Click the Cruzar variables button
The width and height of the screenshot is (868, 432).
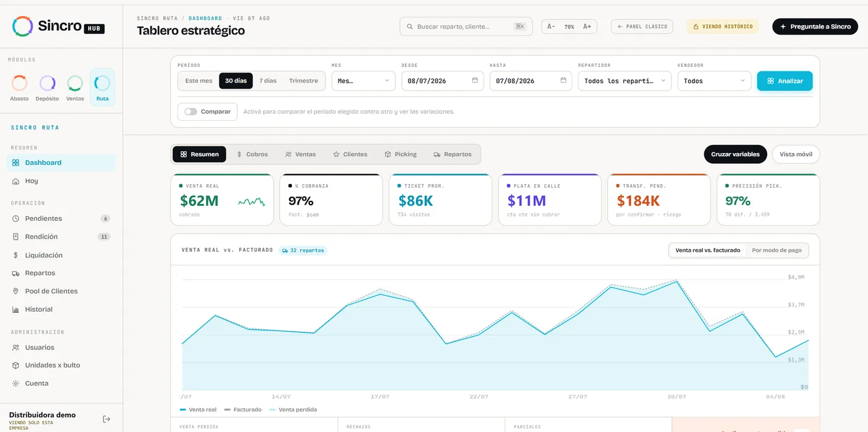coord(735,154)
